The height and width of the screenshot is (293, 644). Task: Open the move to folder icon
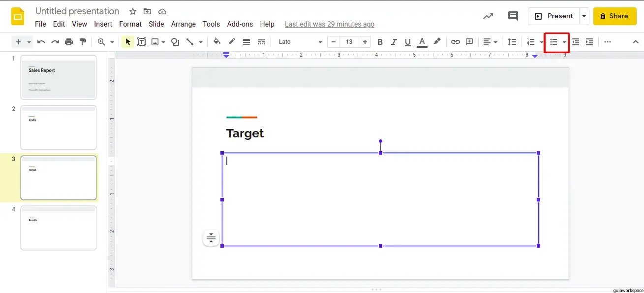[148, 11]
